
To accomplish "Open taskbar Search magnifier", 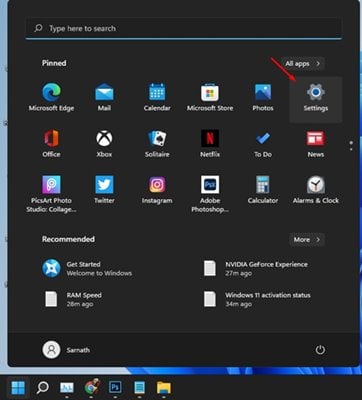I will click(42, 388).
